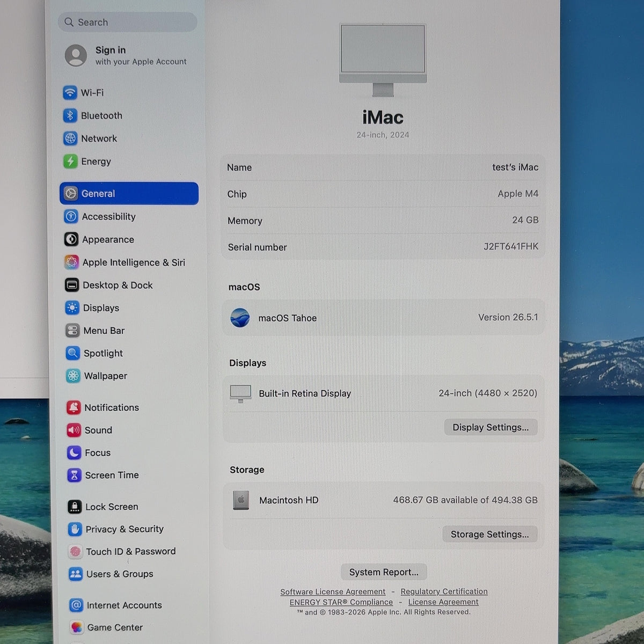Open Storage Settings
Image resolution: width=644 pixels, height=644 pixels.
pos(490,534)
